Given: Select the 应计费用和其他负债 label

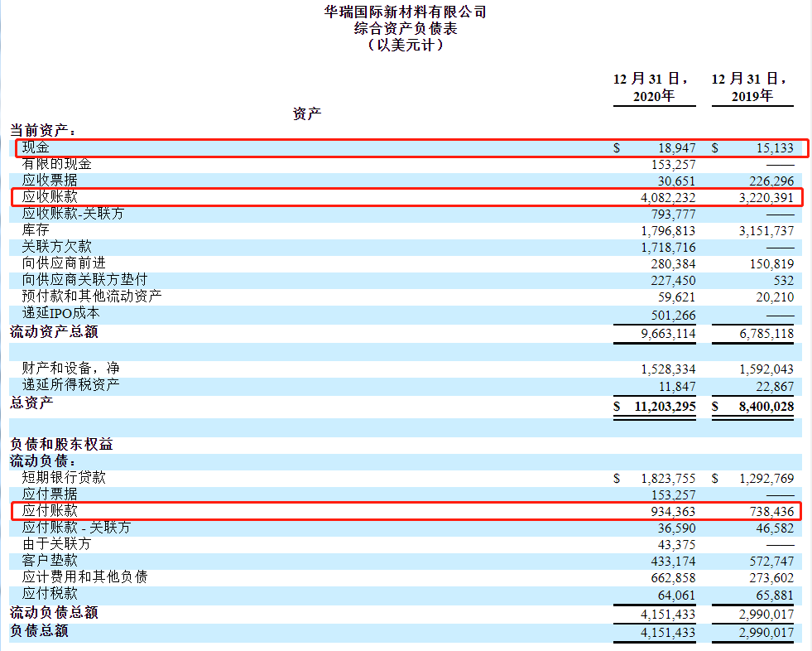Looking at the screenshot, I should coord(85,576).
